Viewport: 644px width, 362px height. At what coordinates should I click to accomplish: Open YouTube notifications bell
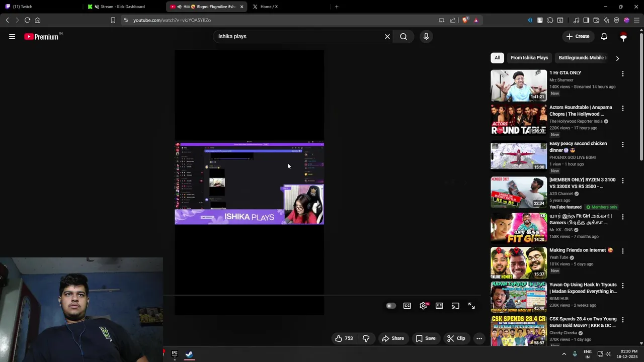click(x=604, y=36)
